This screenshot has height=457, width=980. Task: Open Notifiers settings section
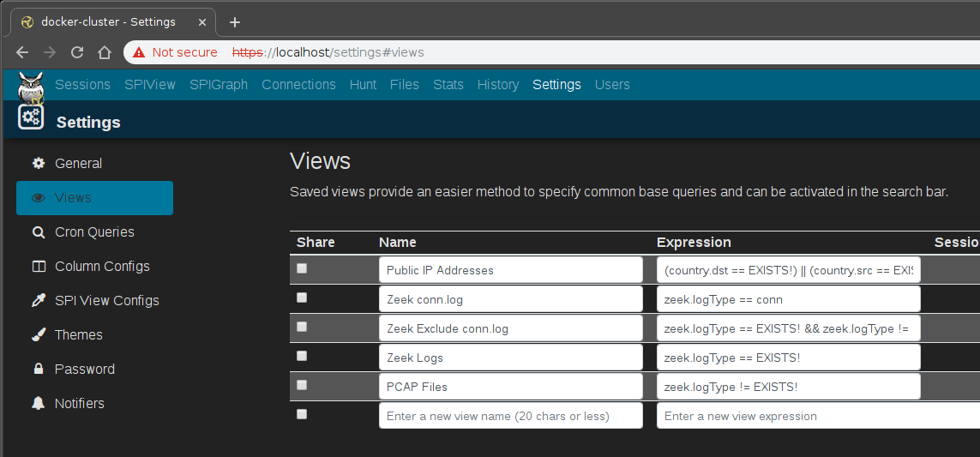(94, 403)
